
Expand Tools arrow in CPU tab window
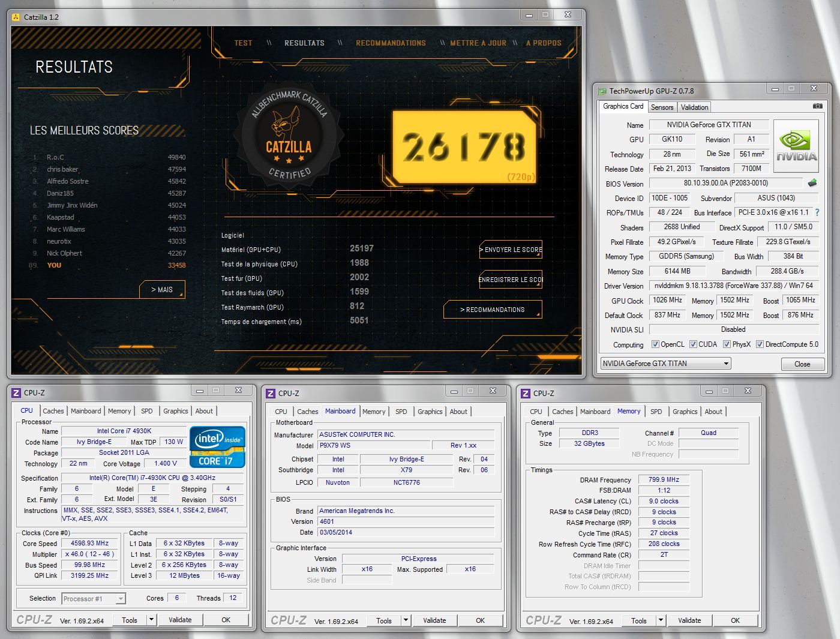(x=151, y=620)
